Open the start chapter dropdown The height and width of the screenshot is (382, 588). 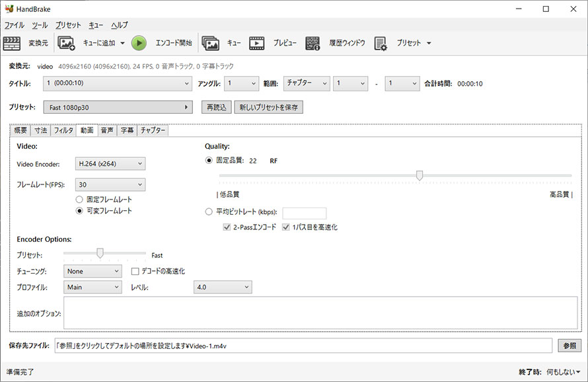[350, 83]
